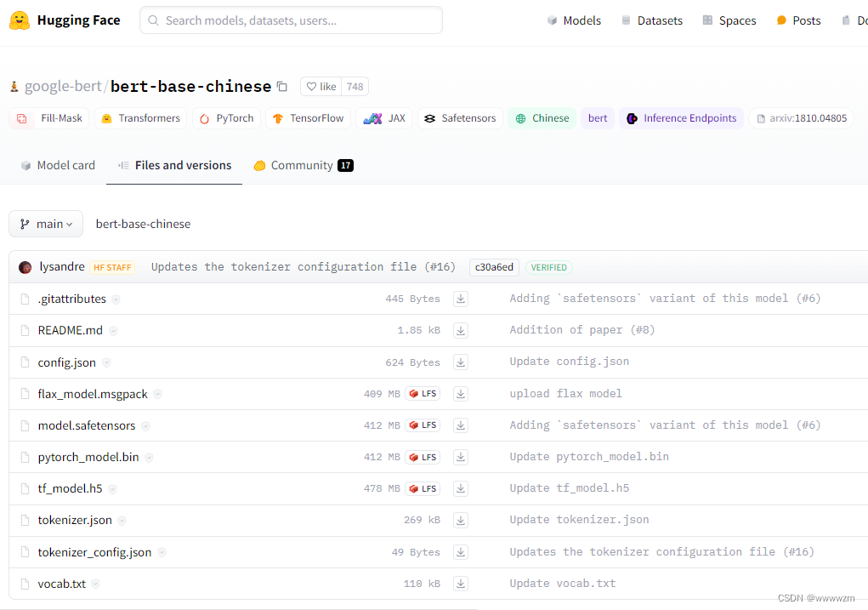Viewport: 868px width, 610px height.
Task: Download flax_model.msgpack using download icon
Action: pos(461,394)
